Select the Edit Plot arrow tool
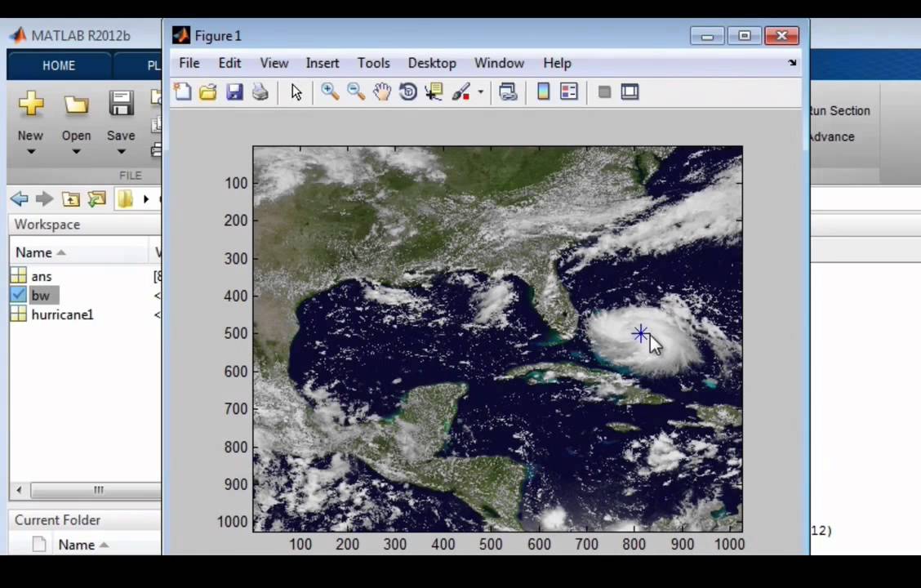The width and height of the screenshot is (921, 588). 296,92
